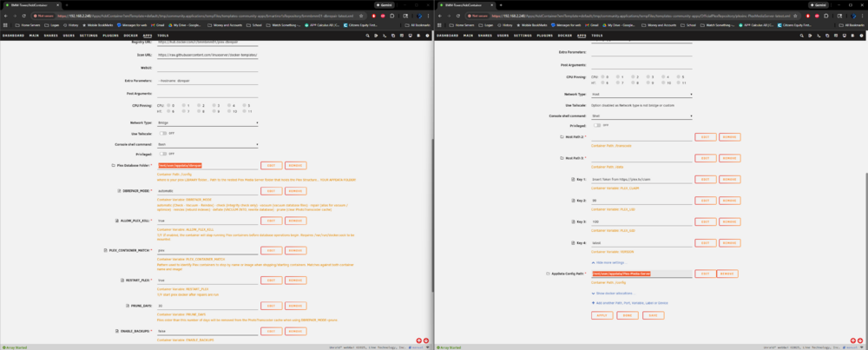The width and height of the screenshot is (868, 350).
Task: Collapse Hide more settings in right window
Action: pyautogui.click(x=609, y=262)
